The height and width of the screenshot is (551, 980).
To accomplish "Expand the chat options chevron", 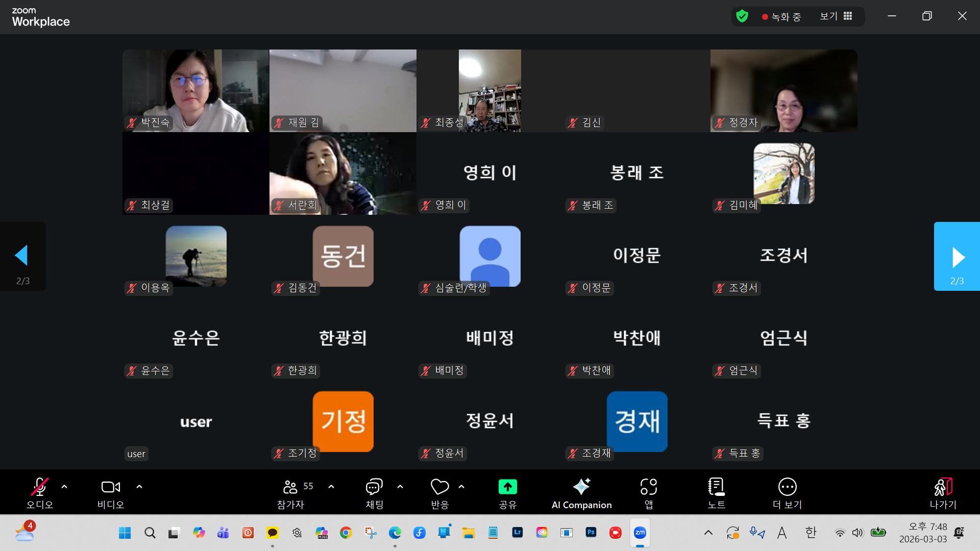I will coord(400,487).
